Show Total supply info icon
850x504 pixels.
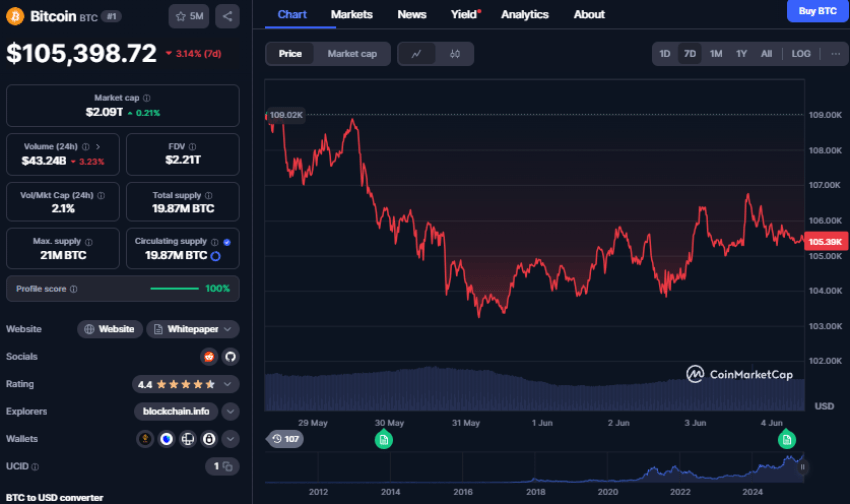click(209, 196)
